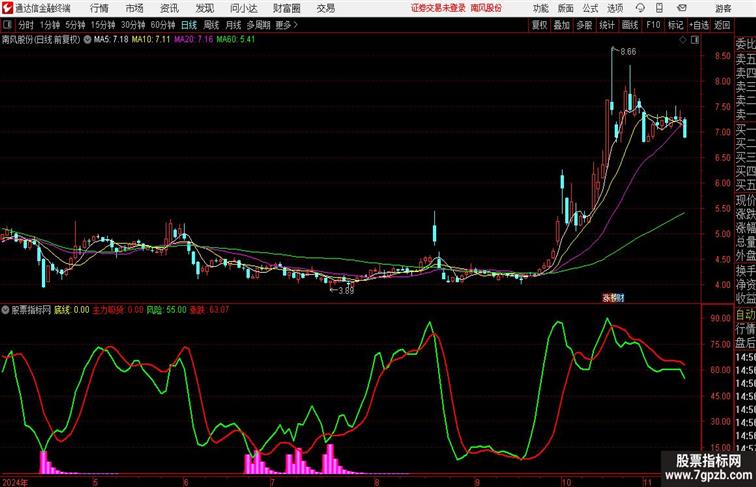Image resolution: width=756 pixels, height=487 pixels.
Task: Click the 风险: 55.00 indicator value
Action: pos(167,310)
